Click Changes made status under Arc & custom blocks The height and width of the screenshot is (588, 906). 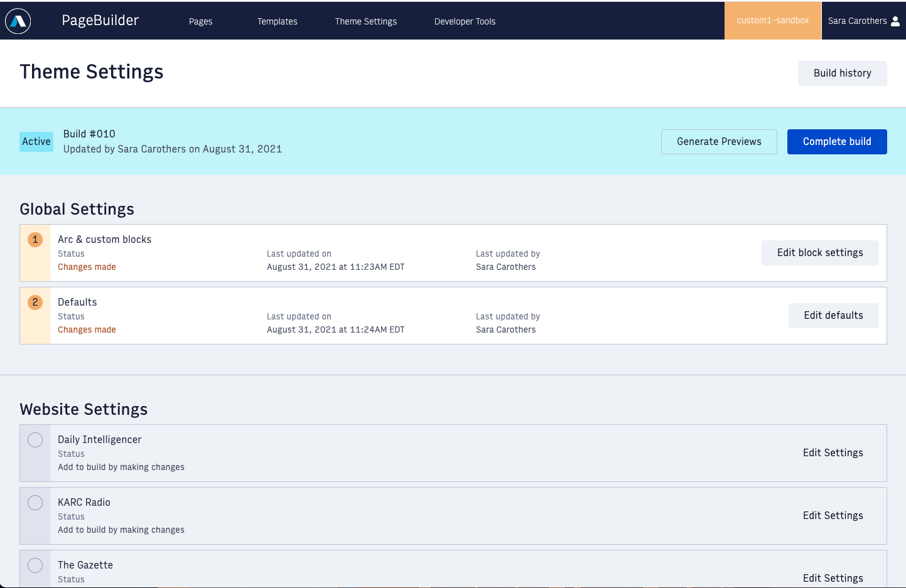tap(87, 267)
